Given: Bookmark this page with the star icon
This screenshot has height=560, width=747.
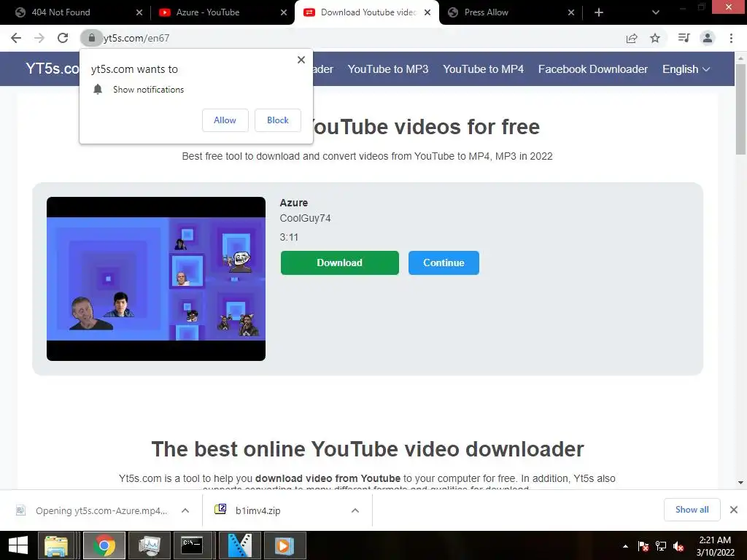Looking at the screenshot, I should click(x=655, y=38).
